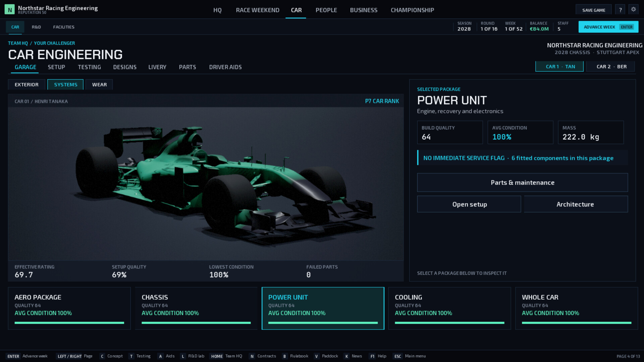Select the CAR sub-tab

[x=15, y=27]
